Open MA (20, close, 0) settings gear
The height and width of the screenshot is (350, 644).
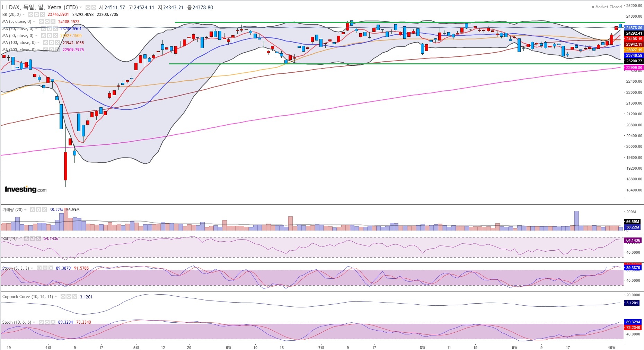pos(49,29)
